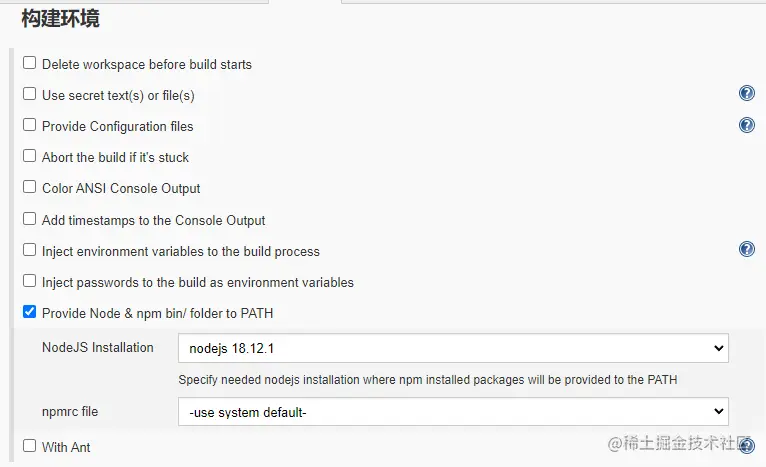Enable Abort the build if it's stuck
766x467 pixels.
coord(29,157)
